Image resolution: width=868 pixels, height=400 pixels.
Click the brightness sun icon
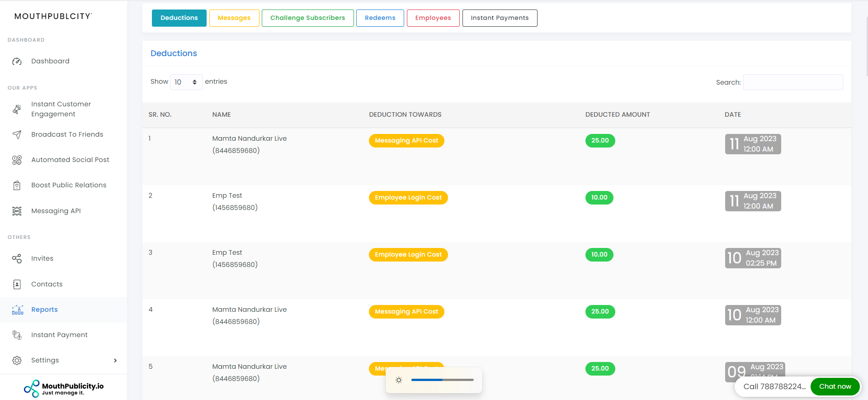tap(399, 380)
